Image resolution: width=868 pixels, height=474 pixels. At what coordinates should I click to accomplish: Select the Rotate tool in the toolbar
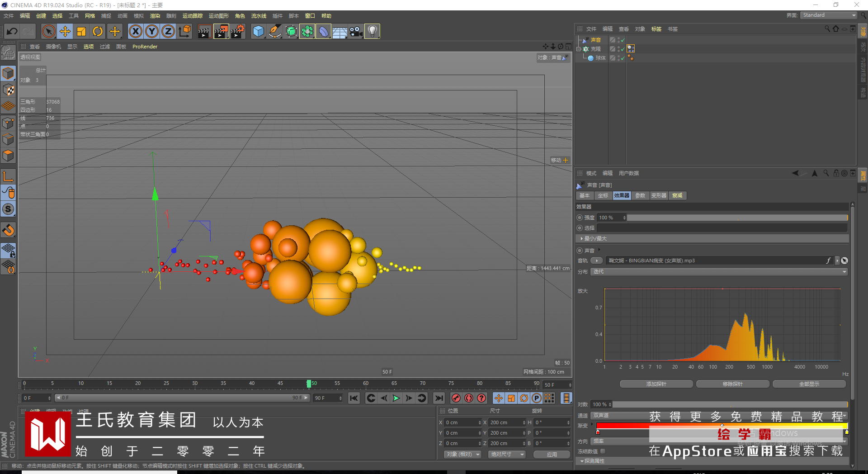pos(98,32)
